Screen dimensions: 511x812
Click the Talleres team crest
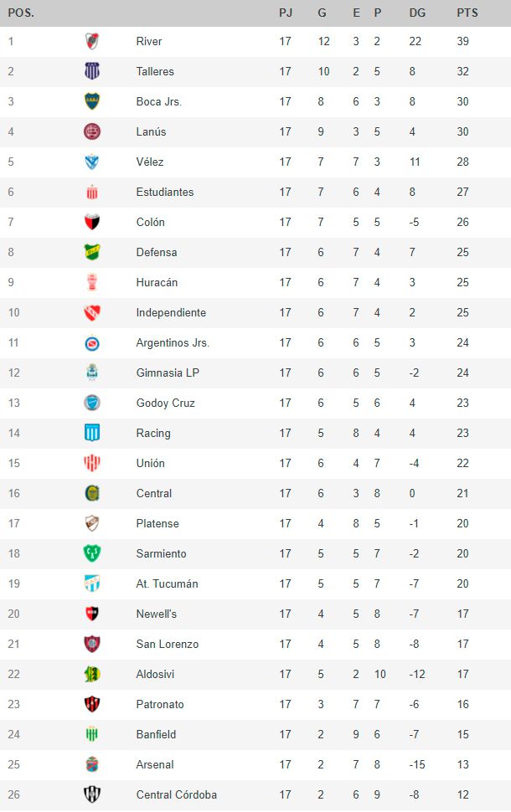(x=92, y=71)
